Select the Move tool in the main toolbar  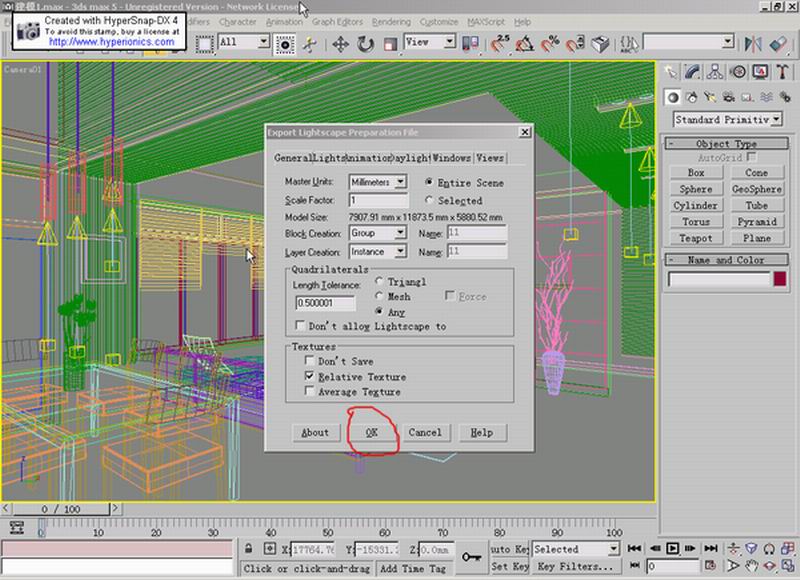click(340, 43)
